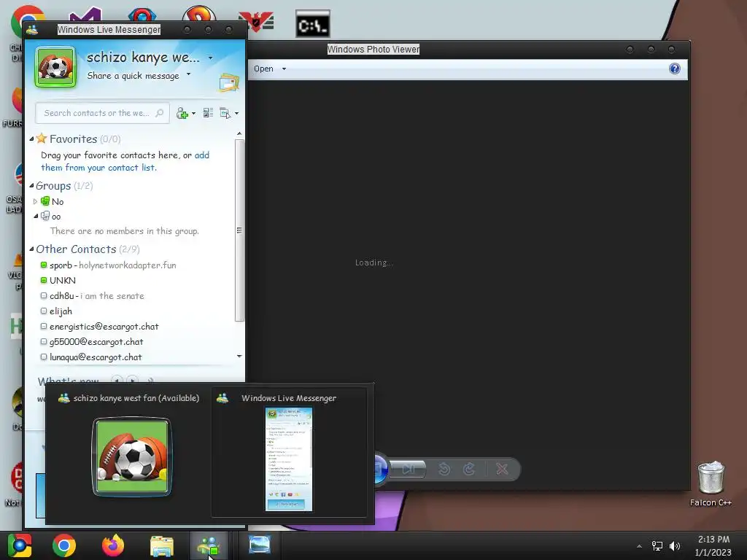The height and width of the screenshot is (560, 747).
Task: Rotate the image clockwise in Photo Viewer
Action: (x=469, y=469)
